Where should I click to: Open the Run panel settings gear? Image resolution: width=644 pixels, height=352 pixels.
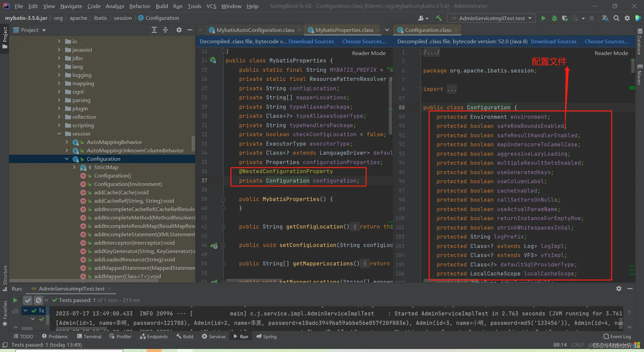(x=619, y=289)
